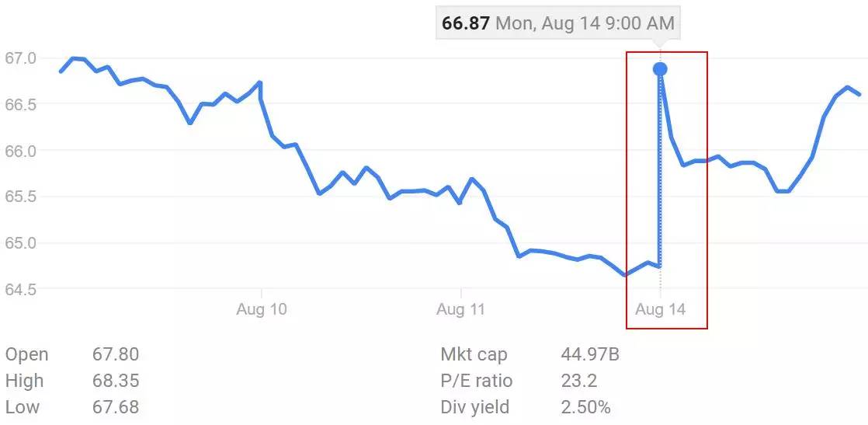Click the Mkt cap label
The image size is (868, 425).
[474, 355]
